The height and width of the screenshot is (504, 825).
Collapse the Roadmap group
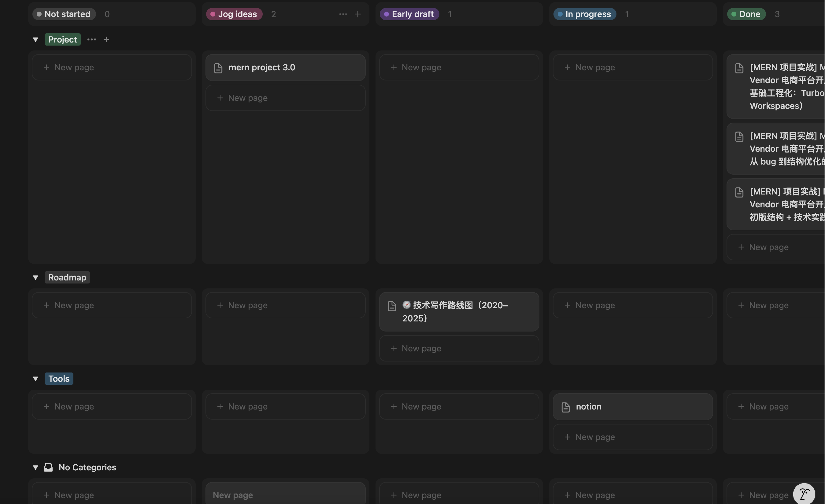[35, 277]
